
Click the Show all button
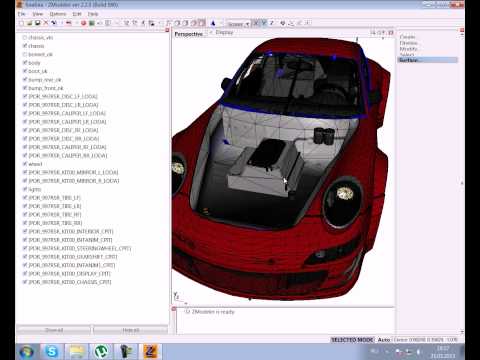click(54, 330)
